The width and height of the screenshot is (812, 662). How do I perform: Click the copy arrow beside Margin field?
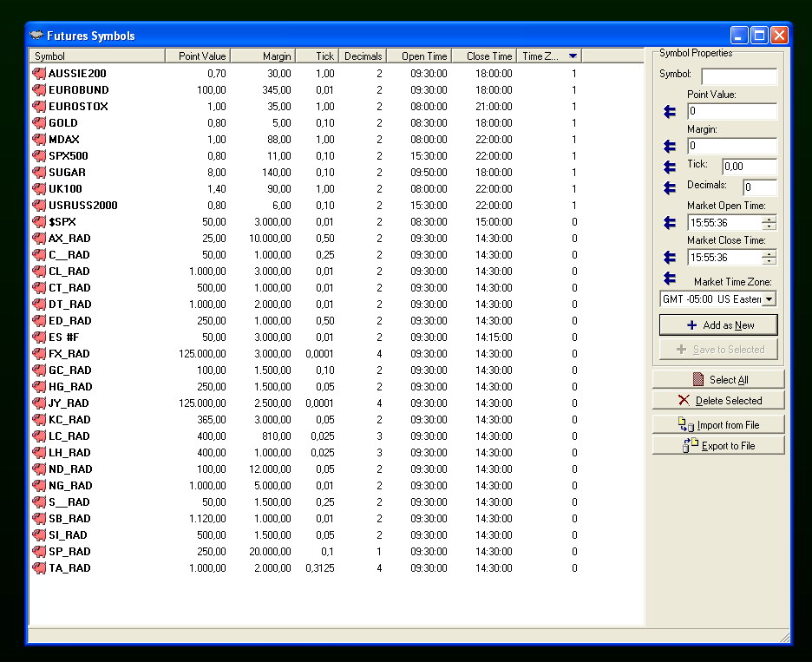click(x=670, y=146)
